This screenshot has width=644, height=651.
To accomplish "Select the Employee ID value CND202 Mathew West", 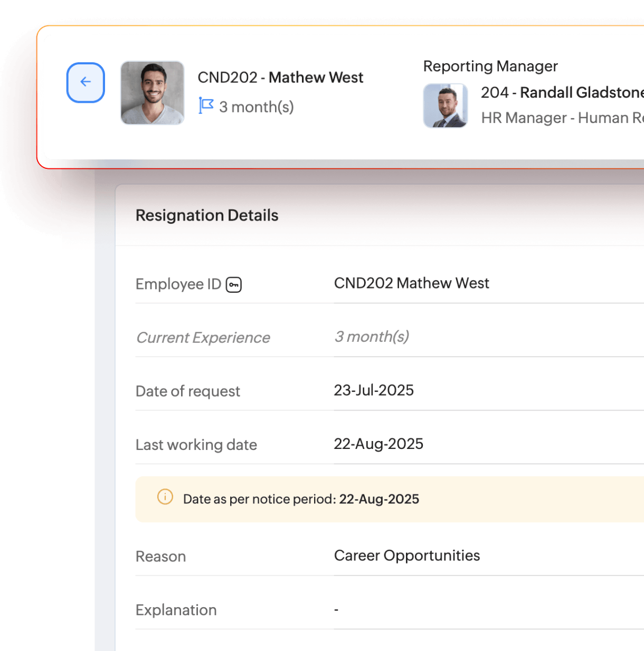I will coord(412,283).
